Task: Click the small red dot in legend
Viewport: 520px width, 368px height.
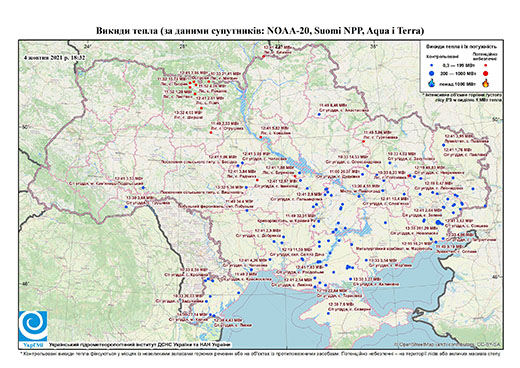Action: (x=486, y=65)
